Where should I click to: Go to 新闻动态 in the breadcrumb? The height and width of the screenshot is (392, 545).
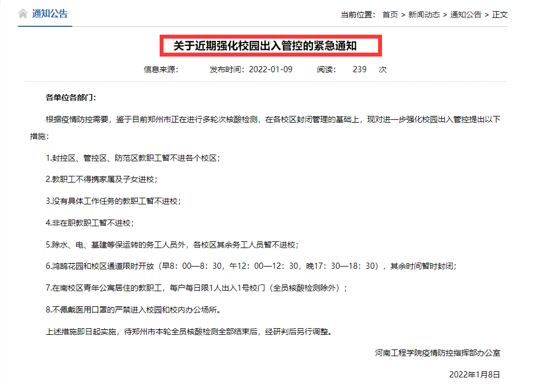(x=424, y=15)
